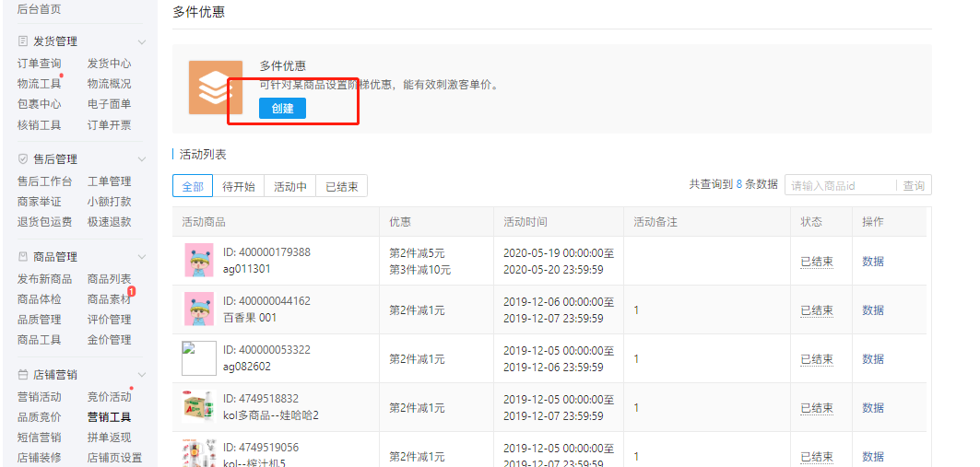Open 商品素材 in sidebar
980x467 pixels.
pyautogui.click(x=110, y=299)
